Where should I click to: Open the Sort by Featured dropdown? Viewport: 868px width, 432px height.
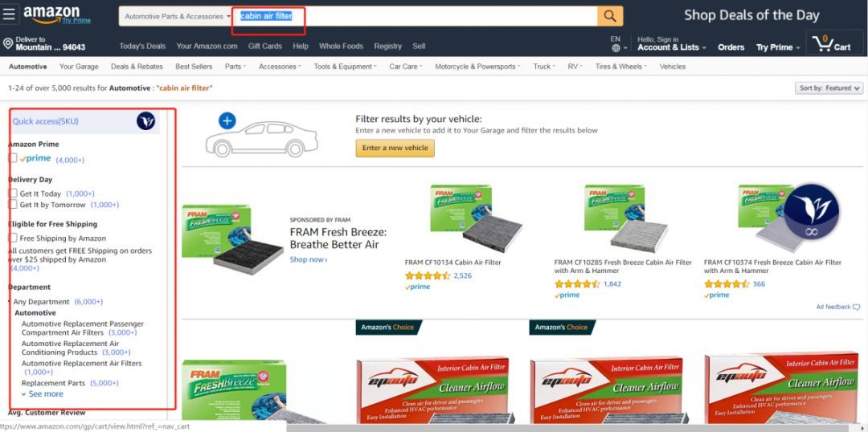coord(829,88)
